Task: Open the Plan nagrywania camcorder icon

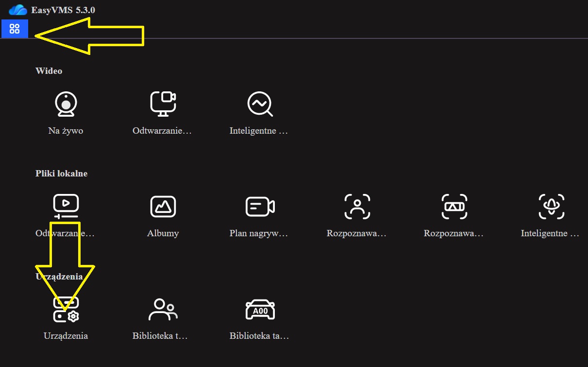Action: tap(260, 207)
